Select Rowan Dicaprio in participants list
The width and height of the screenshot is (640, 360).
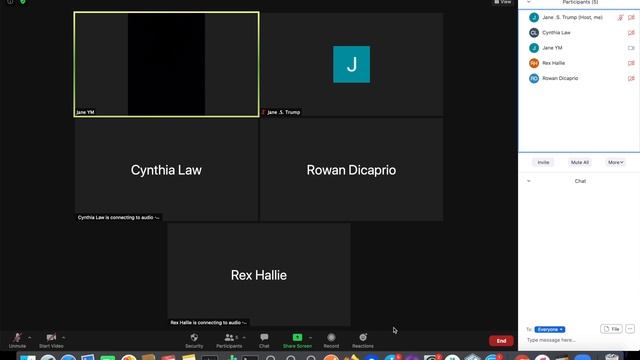point(579,78)
